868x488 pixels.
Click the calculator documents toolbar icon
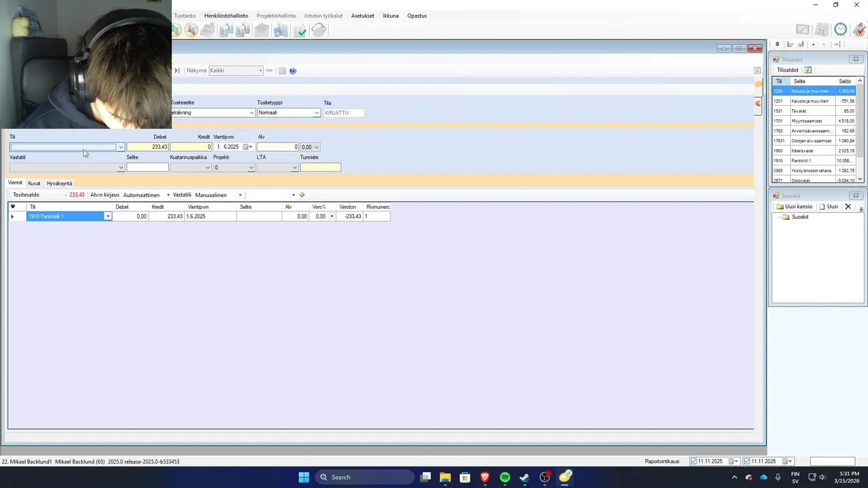[x=281, y=30]
